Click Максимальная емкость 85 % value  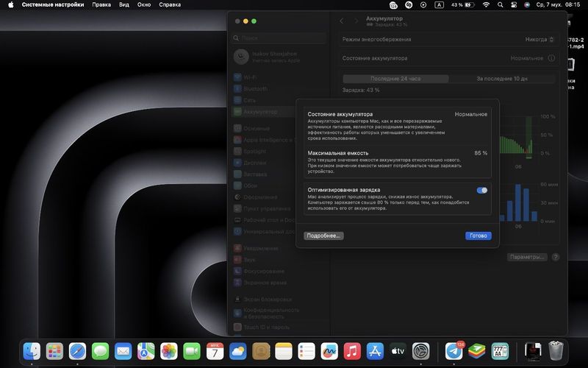point(481,153)
